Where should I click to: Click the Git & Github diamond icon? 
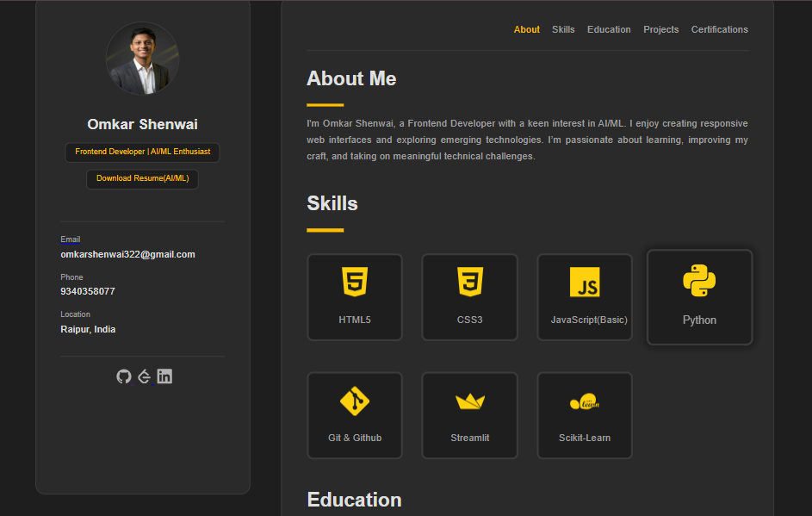[x=355, y=401]
